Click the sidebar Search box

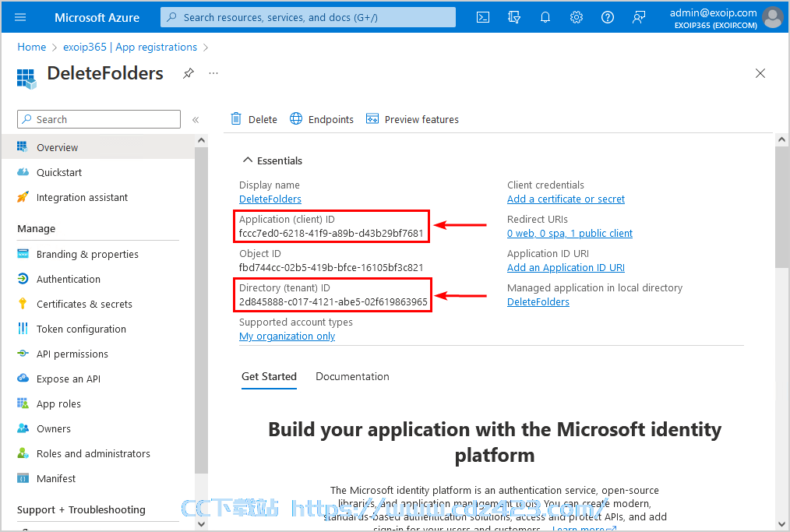(99, 119)
